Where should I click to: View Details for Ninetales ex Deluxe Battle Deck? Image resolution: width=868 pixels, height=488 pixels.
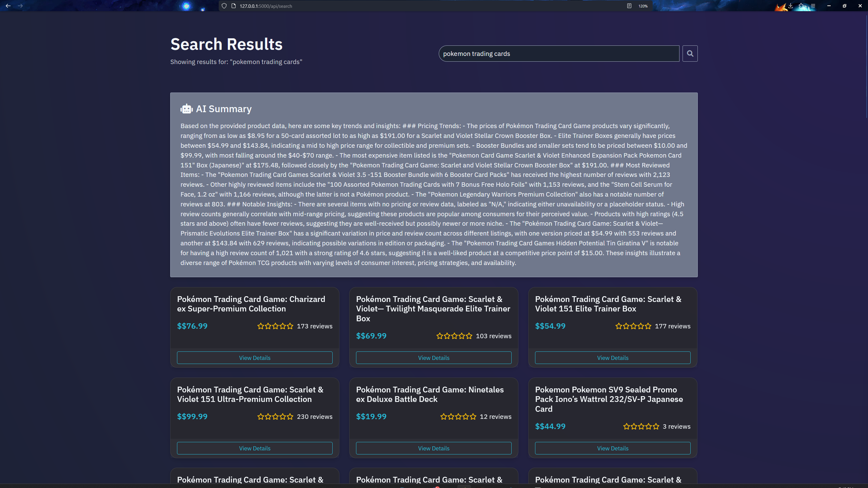(x=434, y=448)
